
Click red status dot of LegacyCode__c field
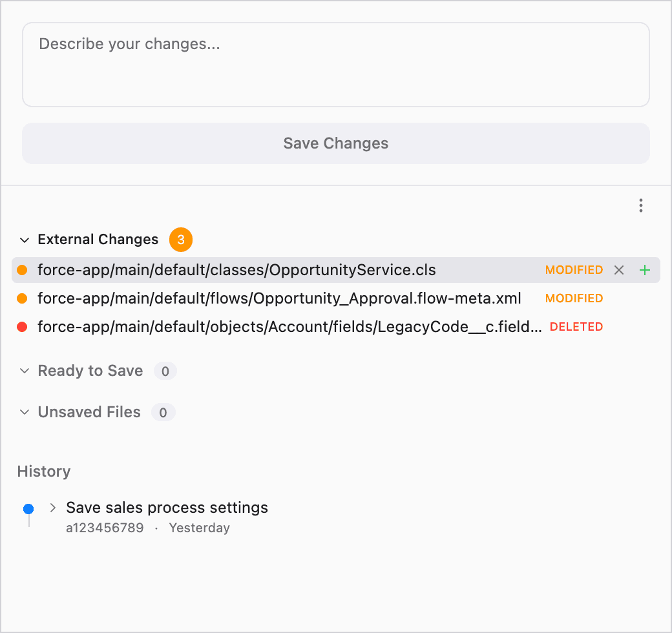(22, 327)
